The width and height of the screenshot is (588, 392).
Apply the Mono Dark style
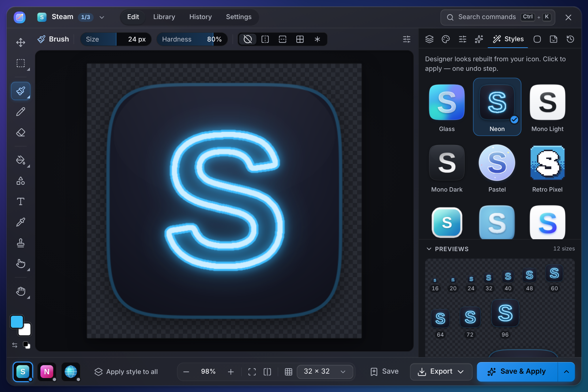[x=447, y=168]
